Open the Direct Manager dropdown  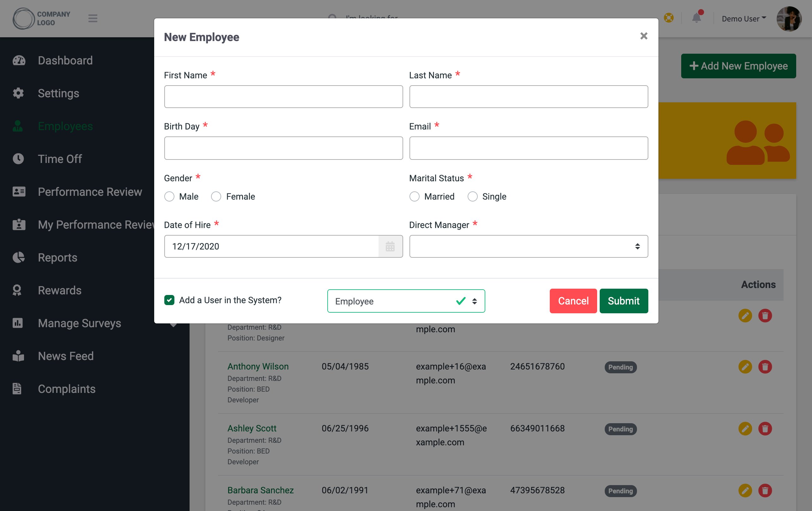[x=528, y=246]
